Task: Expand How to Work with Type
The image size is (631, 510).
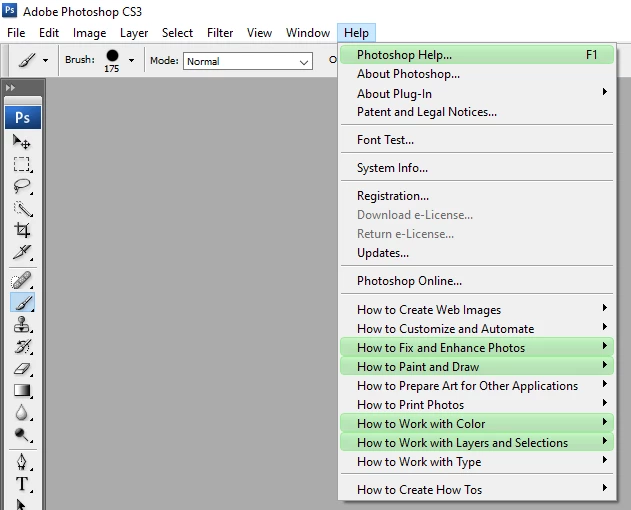Action: point(477,461)
